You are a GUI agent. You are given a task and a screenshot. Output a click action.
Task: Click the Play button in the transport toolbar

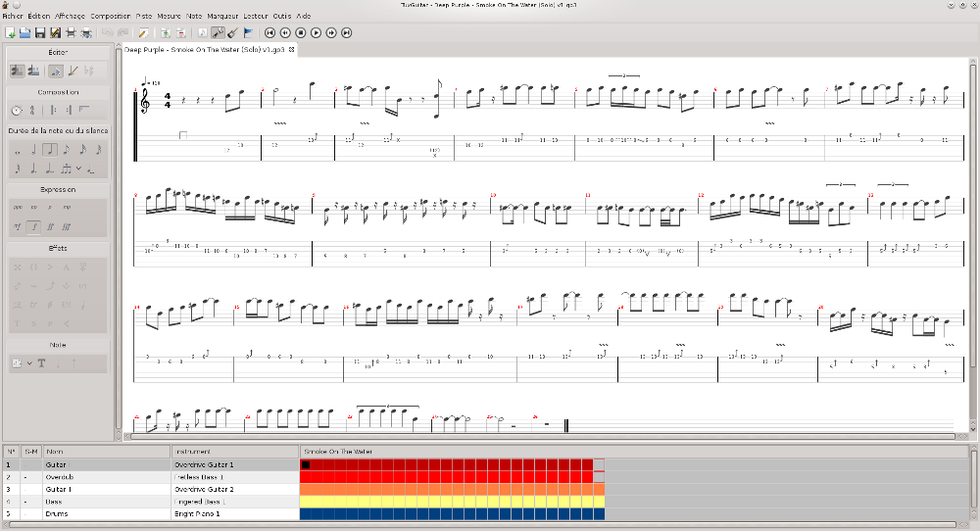317,33
